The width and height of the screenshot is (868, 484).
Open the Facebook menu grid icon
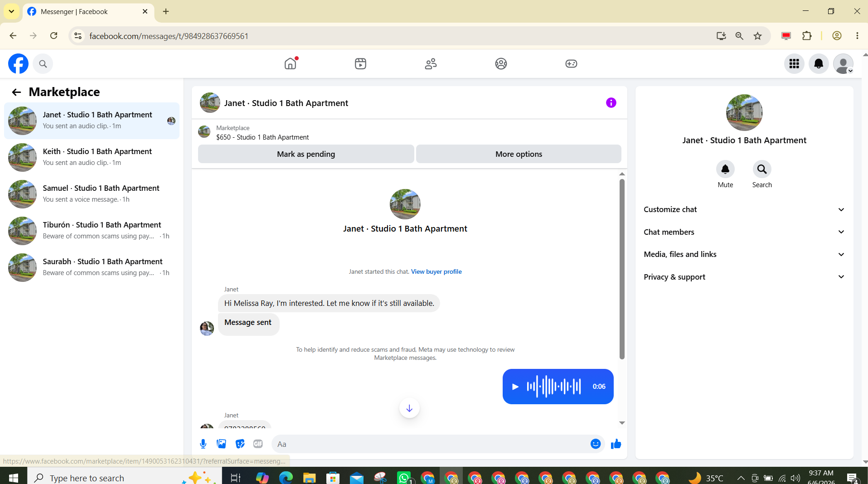tap(794, 64)
